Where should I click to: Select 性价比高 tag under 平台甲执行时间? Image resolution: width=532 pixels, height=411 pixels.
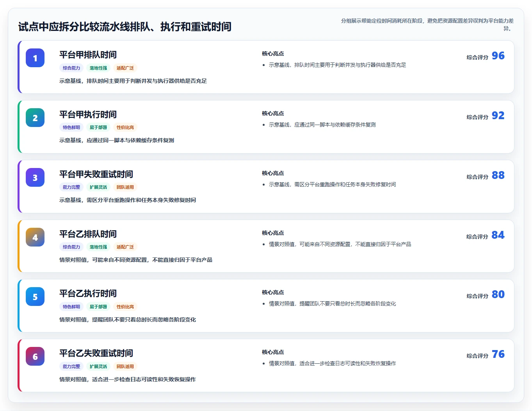pyautogui.click(x=125, y=127)
